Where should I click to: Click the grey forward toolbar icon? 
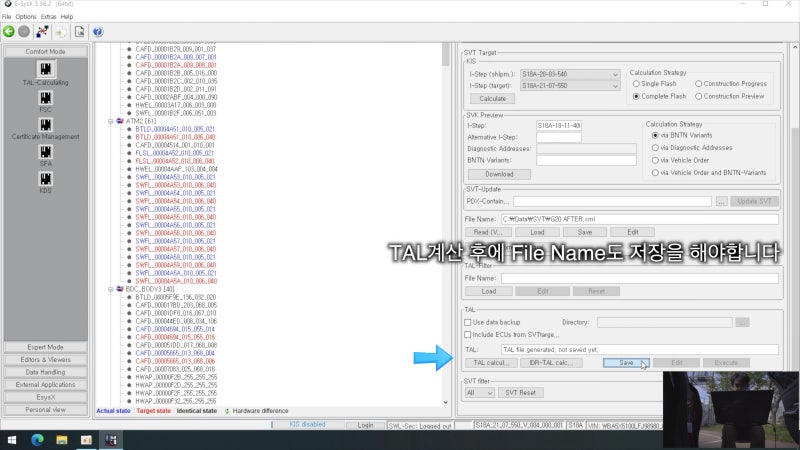23,32
